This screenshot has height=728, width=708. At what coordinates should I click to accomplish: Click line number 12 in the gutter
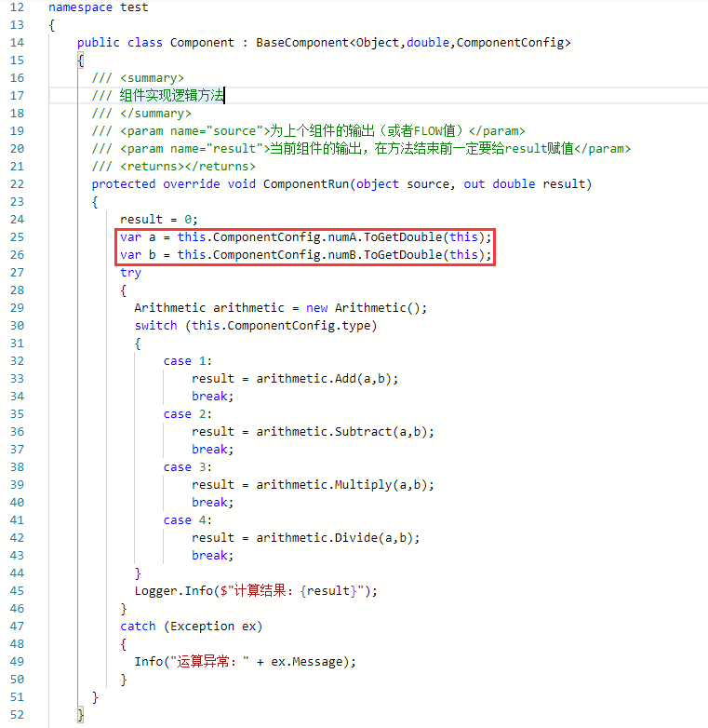[x=17, y=7]
